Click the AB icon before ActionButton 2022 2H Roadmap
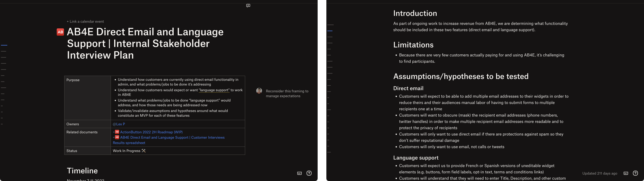 click(x=117, y=132)
